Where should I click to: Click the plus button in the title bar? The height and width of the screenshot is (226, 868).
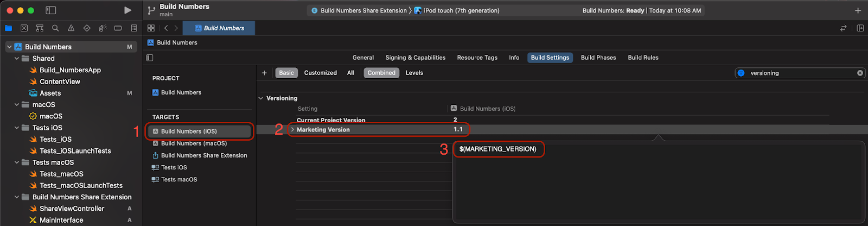pyautogui.click(x=858, y=10)
